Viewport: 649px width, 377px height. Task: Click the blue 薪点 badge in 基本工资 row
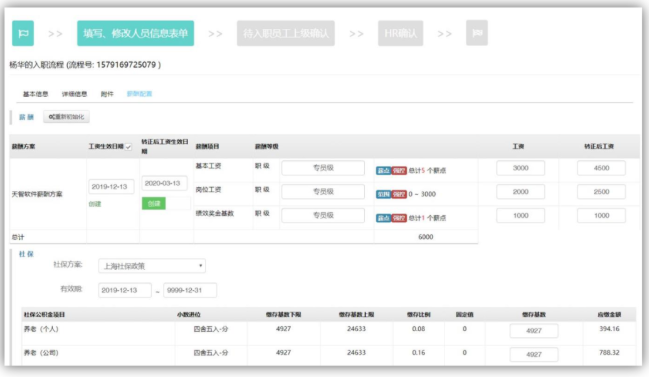point(383,170)
